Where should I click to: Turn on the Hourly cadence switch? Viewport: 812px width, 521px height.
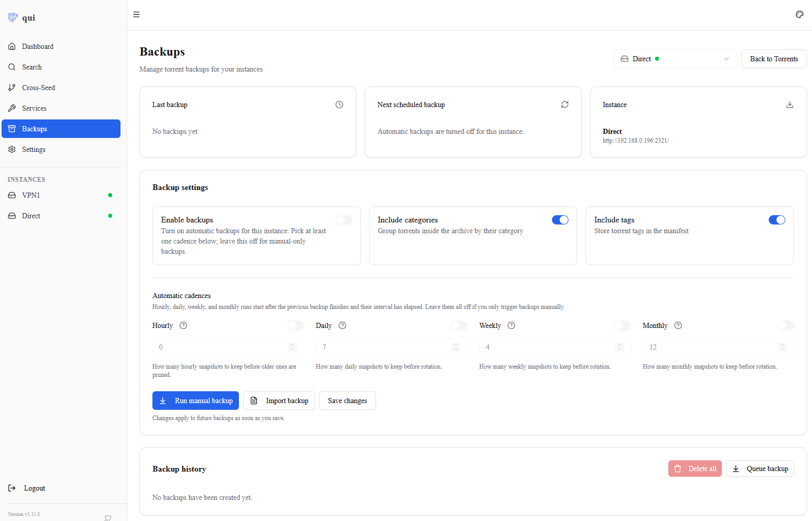[x=296, y=325]
